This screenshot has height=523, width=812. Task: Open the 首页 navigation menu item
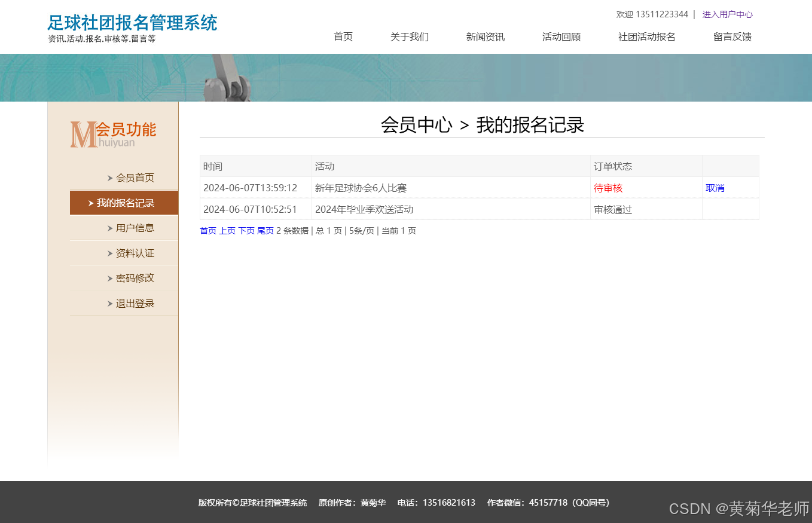[343, 36]
